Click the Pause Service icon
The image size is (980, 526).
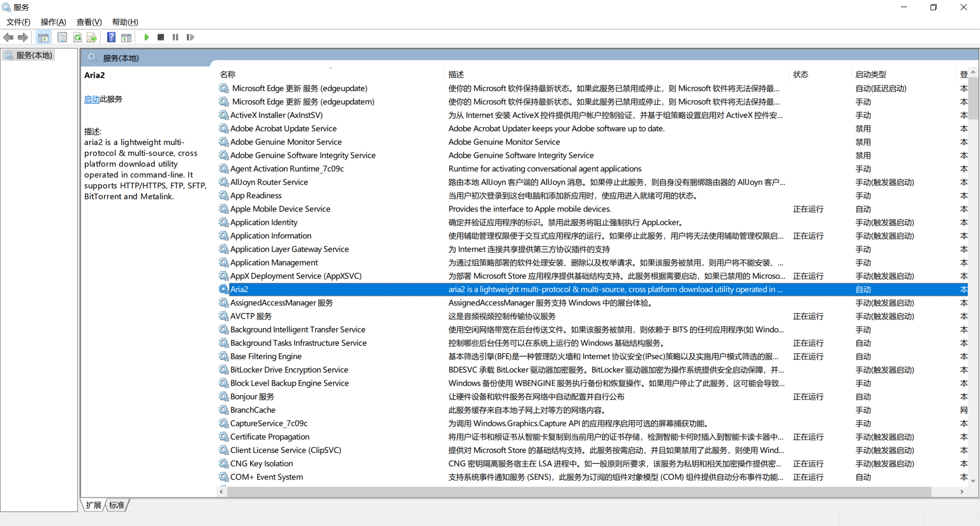coord(176,37)
